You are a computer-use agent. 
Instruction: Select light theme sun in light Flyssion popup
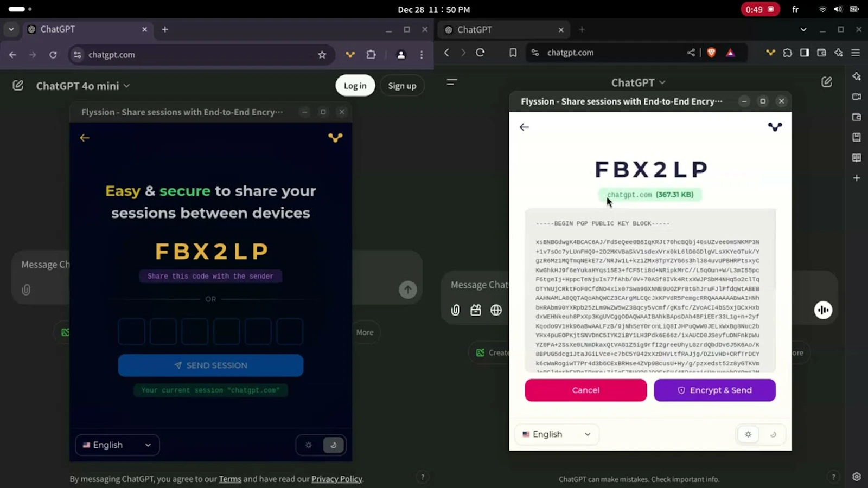(x=748, y=434)
